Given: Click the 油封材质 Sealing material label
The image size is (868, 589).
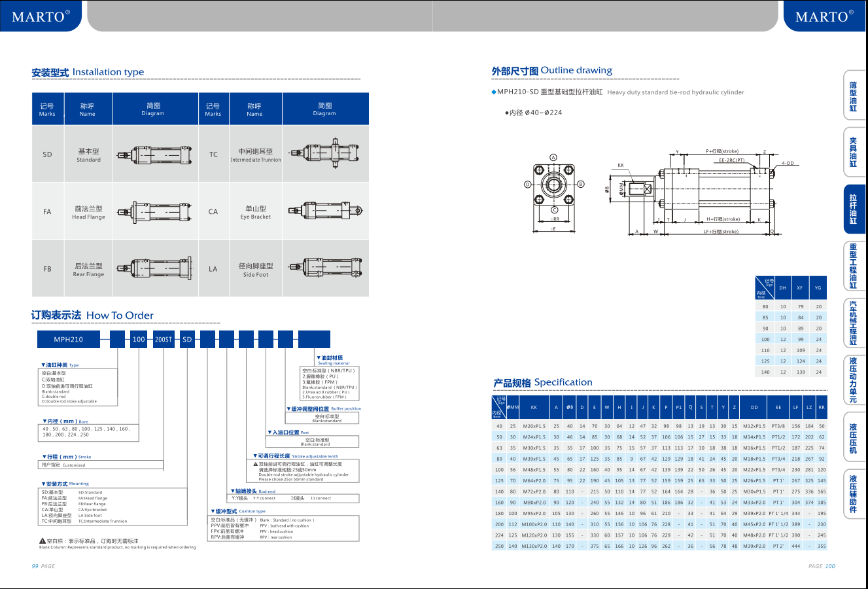Looking at the screenshot, I should click(333, 360).
